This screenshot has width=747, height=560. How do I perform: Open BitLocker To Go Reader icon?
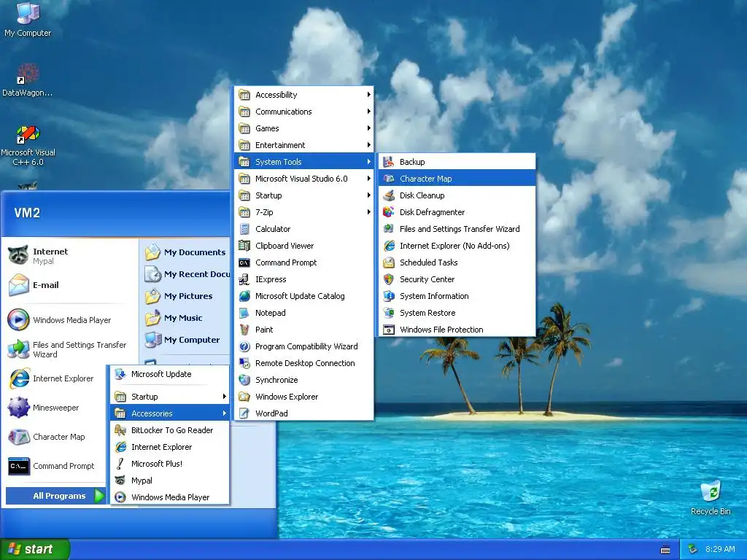click(120, 430)
